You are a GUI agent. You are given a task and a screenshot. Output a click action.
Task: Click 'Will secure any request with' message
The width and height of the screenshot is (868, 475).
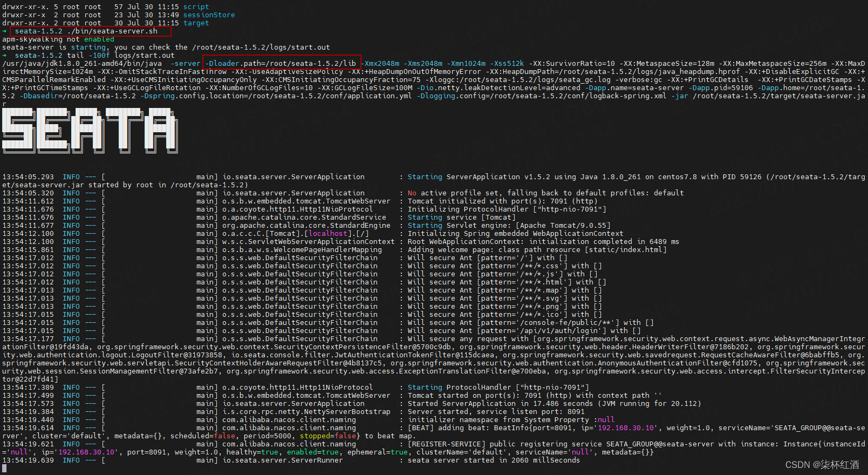pyautogui.click(x=468, y=339)
